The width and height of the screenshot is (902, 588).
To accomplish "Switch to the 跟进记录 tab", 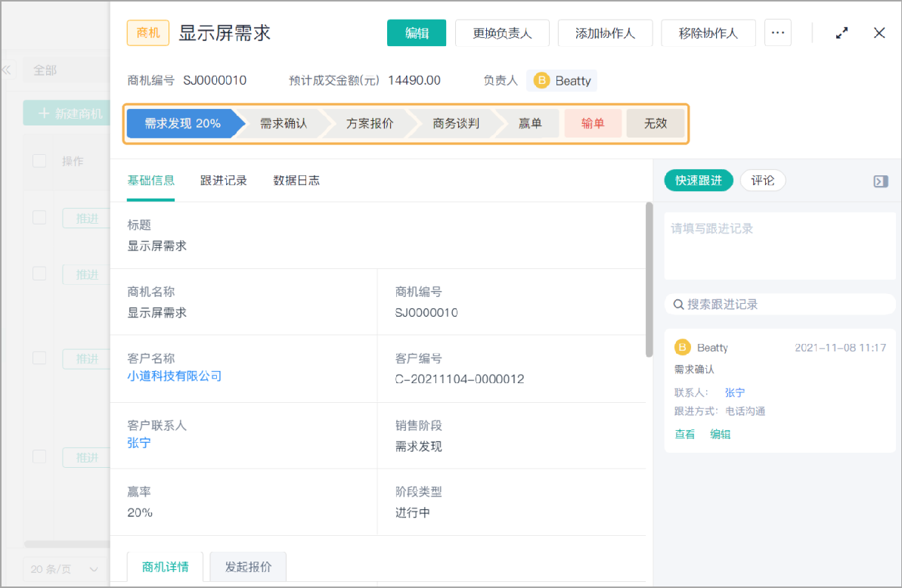I will point(224,180).
